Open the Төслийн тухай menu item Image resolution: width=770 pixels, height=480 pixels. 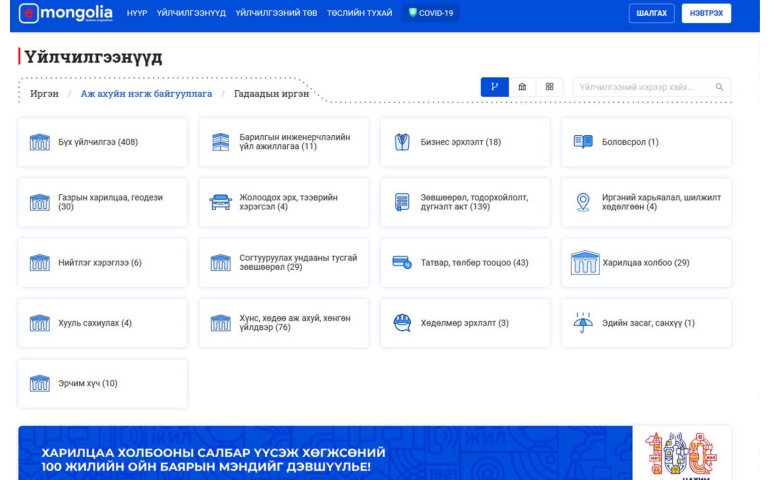(x=359, y=13)
